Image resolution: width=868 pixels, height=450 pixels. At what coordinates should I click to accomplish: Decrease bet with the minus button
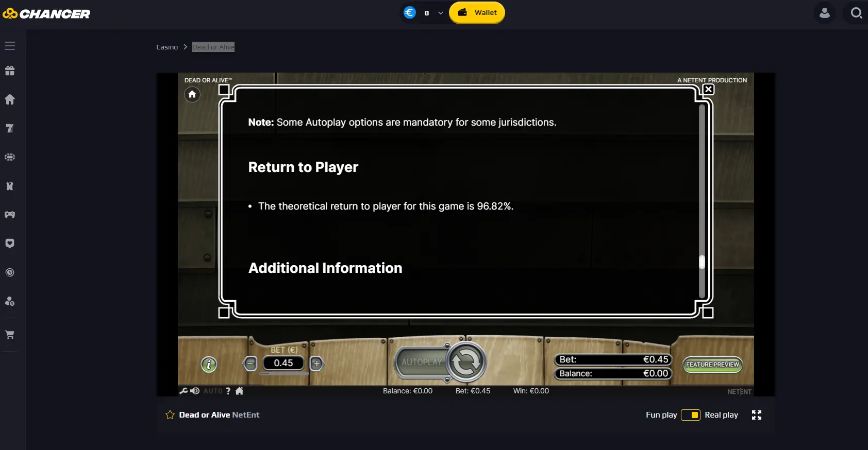(251, 364)
